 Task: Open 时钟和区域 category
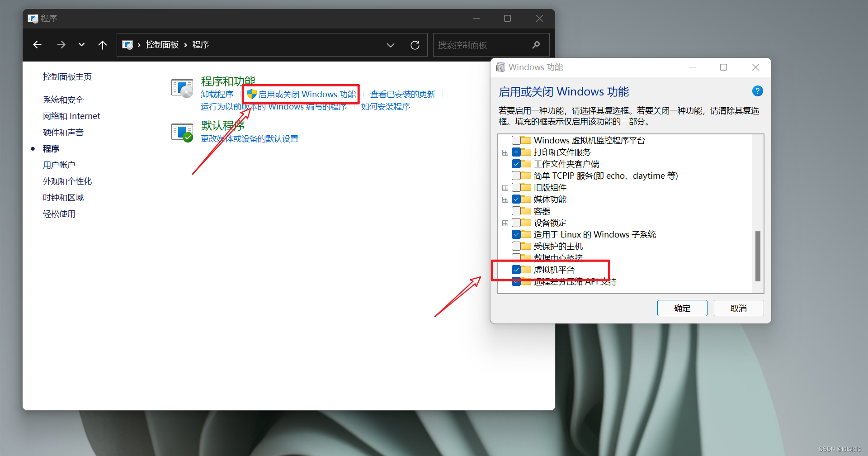tap(63, 198)
